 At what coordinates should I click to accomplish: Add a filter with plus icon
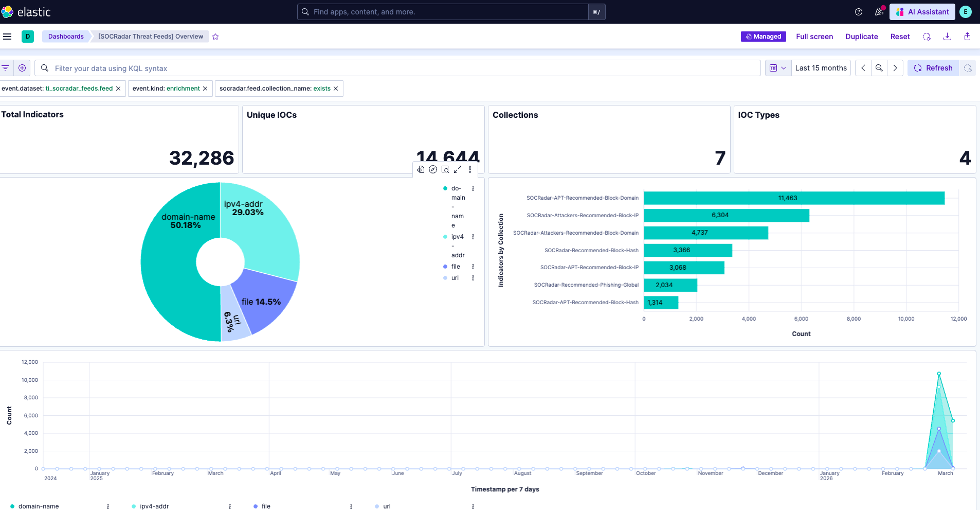pyautogui.click(x=22, y=68)
